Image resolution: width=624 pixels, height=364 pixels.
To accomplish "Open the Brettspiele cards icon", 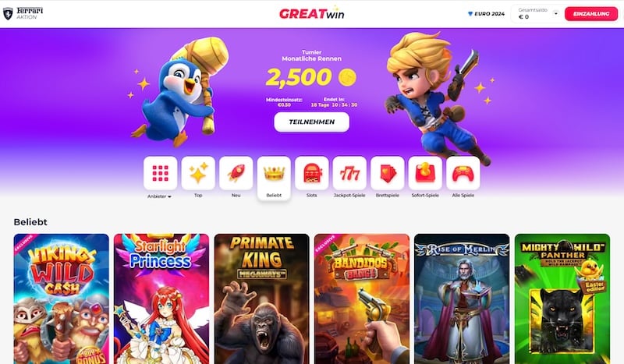I will 387,173.
